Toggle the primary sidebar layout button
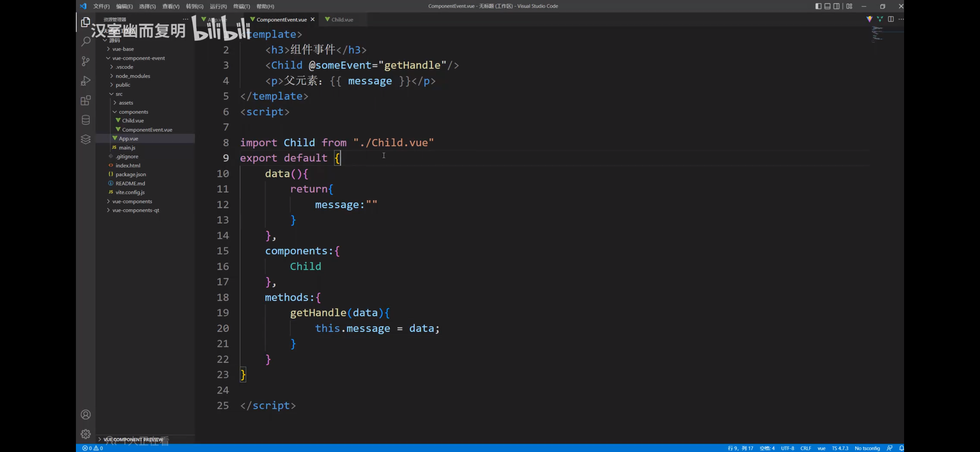Image resolution: width=980 pixels, height=452 pixels. (x=818, y=6)
